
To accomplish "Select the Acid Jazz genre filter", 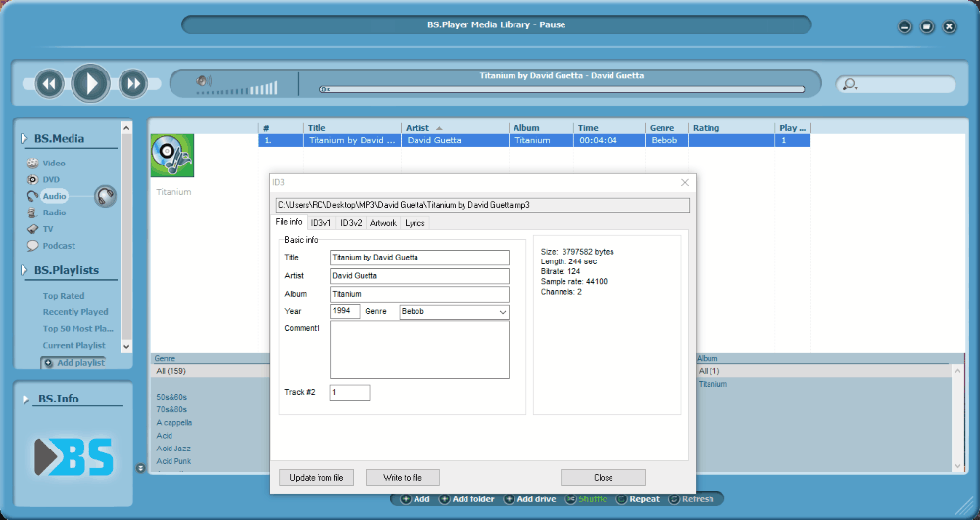I will (x=173, y=449).
